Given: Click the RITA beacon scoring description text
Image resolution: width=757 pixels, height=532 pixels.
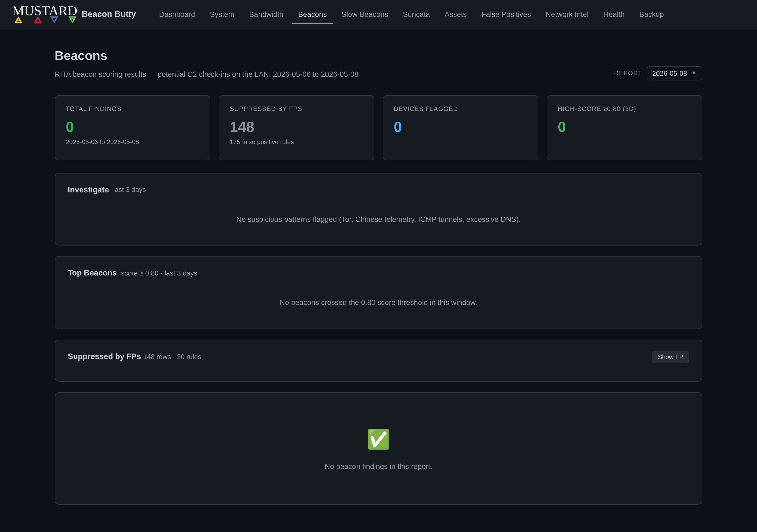Looking at the screenshot, I should (206, 74).
